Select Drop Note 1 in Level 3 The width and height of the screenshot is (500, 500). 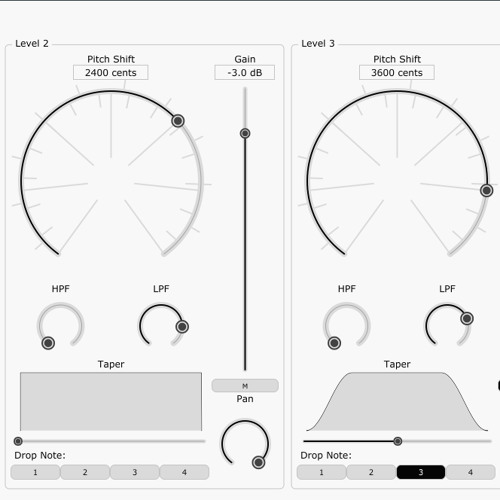tap(321, 472)
